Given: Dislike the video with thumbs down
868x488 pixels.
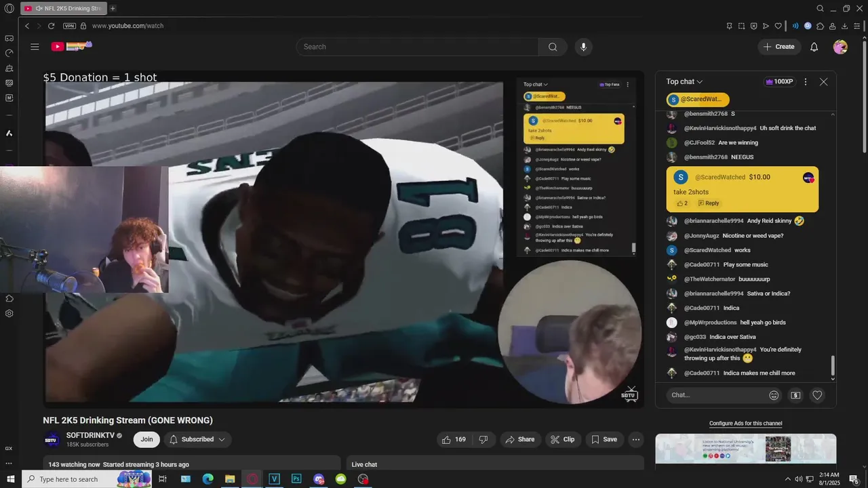Looking at the screenshot, I should click(484, 439).
